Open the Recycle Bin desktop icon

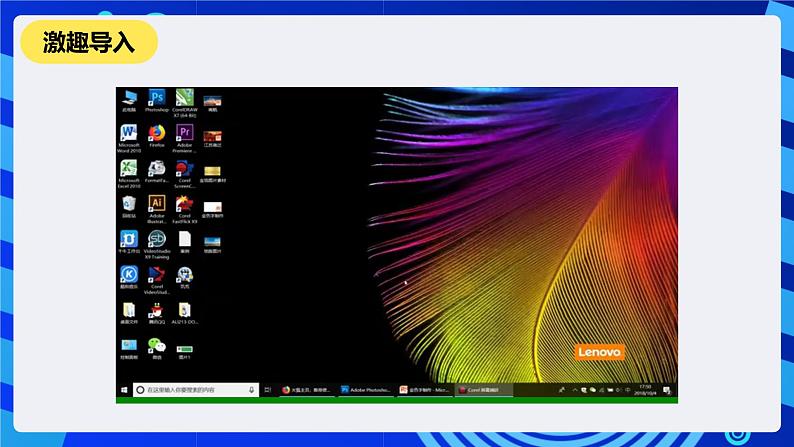pyautogui.click(x=129, y=207)
